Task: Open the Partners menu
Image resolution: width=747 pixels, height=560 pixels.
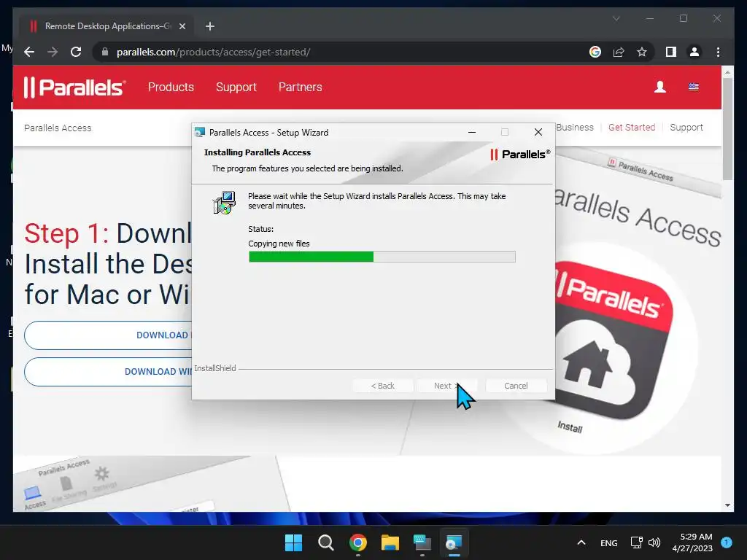Action: click(300, 87)
